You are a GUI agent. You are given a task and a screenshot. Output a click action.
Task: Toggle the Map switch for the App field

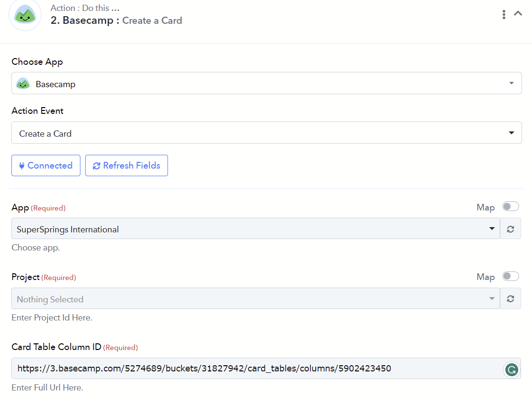tap(511, 207)
